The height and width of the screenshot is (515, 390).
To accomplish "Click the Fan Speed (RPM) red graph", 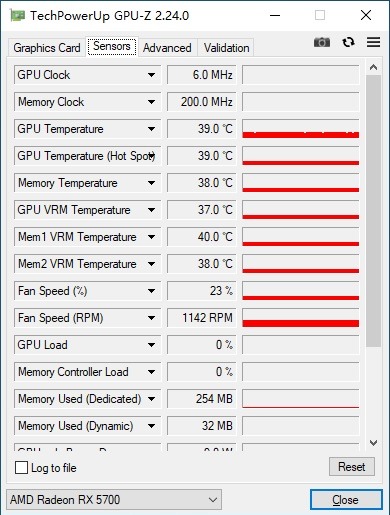I will (x=301, y=318).
